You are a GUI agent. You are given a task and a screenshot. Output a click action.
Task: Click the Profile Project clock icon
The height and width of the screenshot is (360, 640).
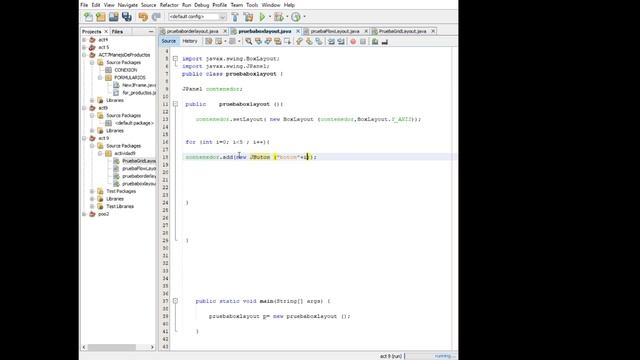point(296,17)
